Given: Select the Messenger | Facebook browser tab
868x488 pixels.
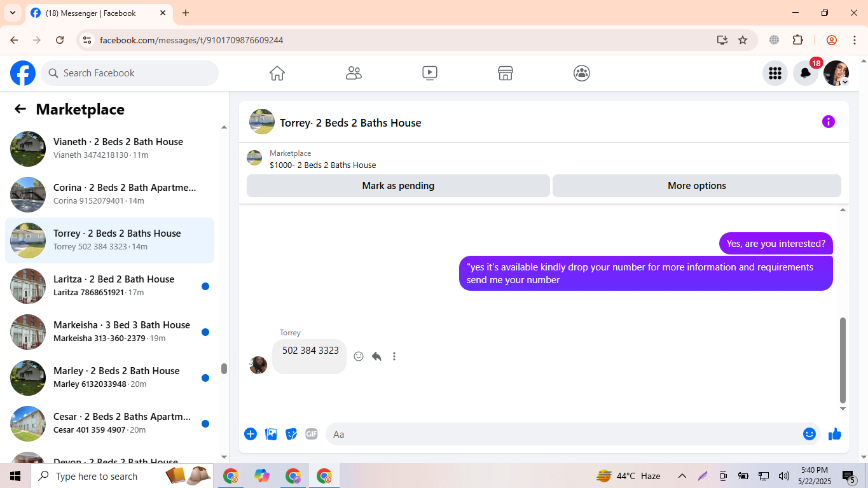Looking at the screenshot, I should (x=98, y=13).
